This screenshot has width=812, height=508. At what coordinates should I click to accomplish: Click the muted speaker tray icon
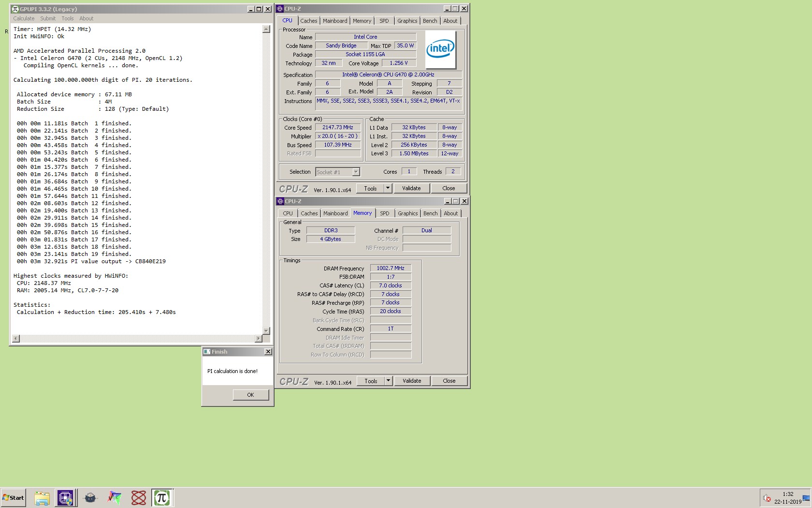click(x=767, y=498)
